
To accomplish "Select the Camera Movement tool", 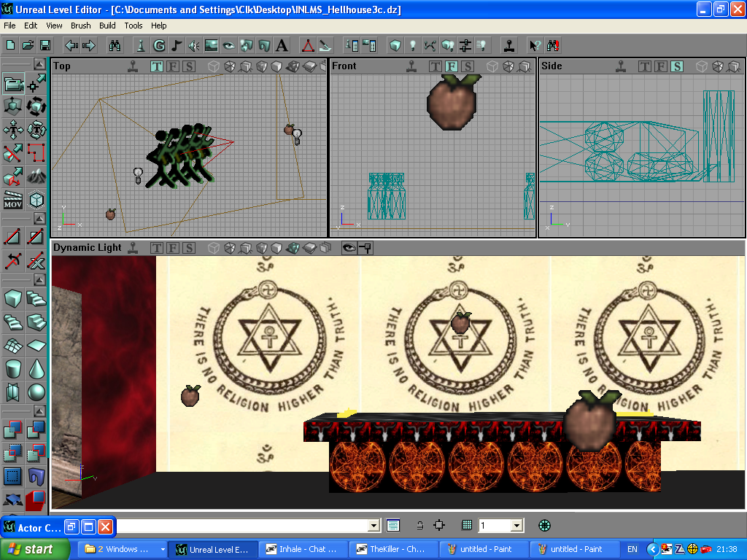I will pyautogui.click(x=13, y=84).
